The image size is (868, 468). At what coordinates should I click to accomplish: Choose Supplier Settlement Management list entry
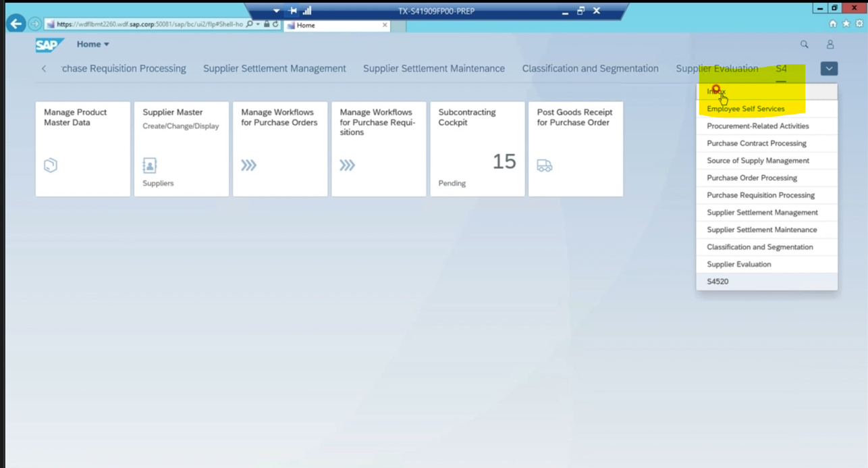(767, 212)
